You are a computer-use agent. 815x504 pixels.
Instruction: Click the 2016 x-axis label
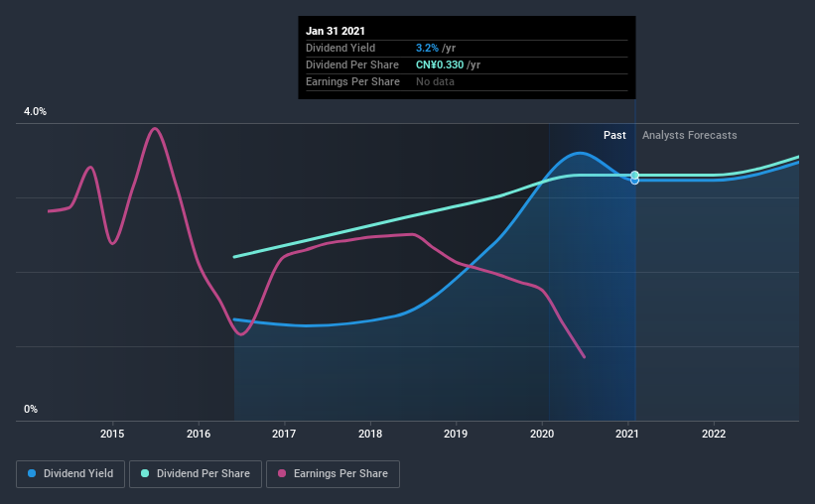(199, 434)
